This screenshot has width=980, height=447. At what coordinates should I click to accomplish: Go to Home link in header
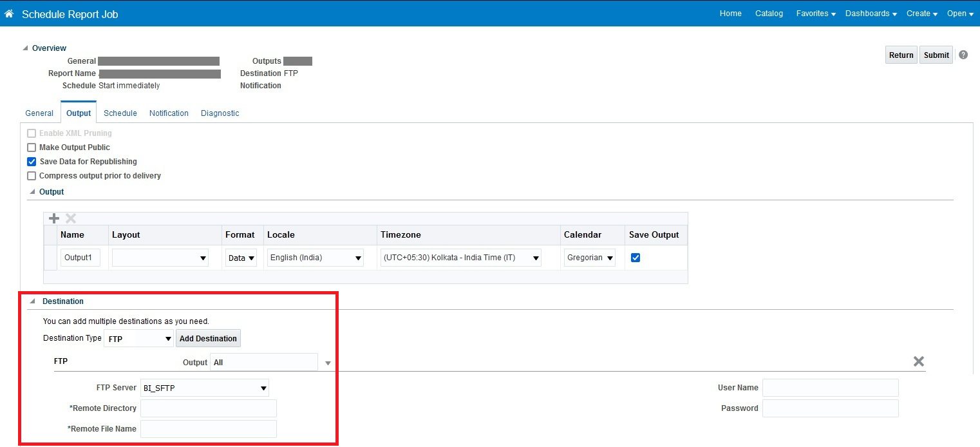(x=731, y=14)
